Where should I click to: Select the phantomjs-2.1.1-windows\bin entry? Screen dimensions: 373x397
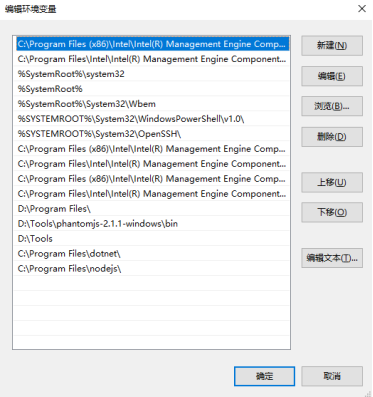[152, 224]
